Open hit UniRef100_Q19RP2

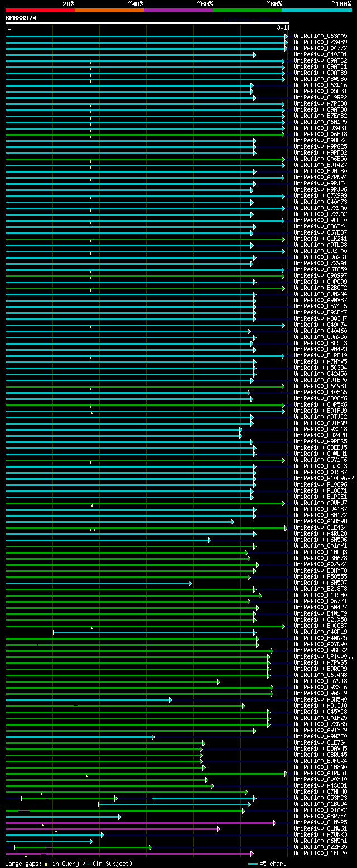[x=320, y=97]
